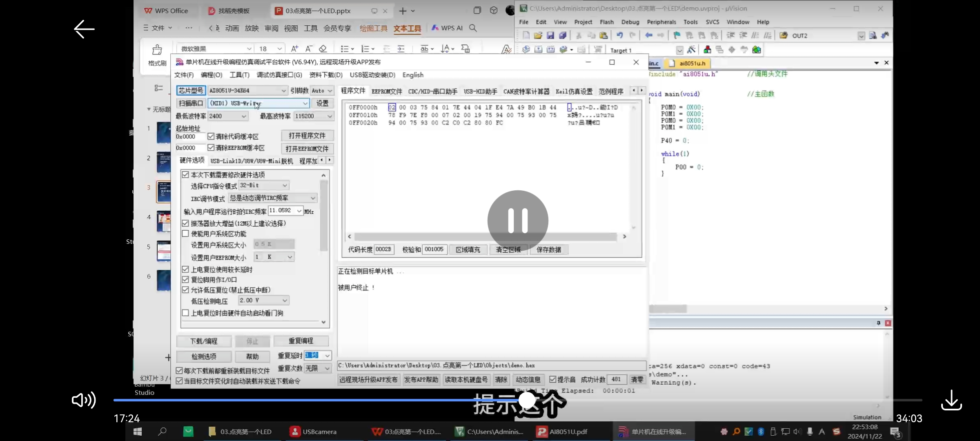Click the Navigate Backward arrow in Keil toolbar
The image size is (980, 441).
pos(648,36)
